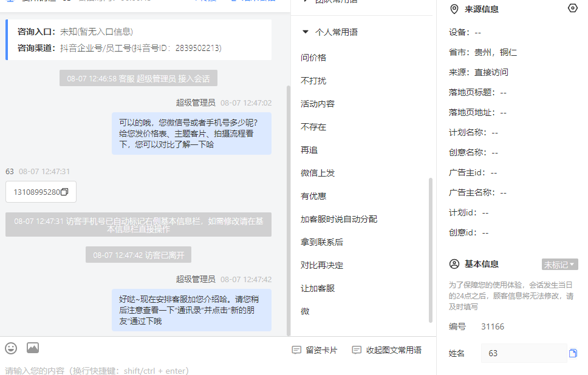
Task: Click the visitor name 63 above the phone number
Action: pyautogui.click(x=9, y=172)
